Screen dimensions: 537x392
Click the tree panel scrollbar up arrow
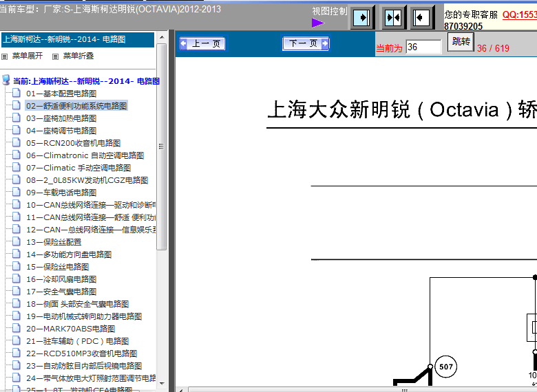(x=162, y=37)
